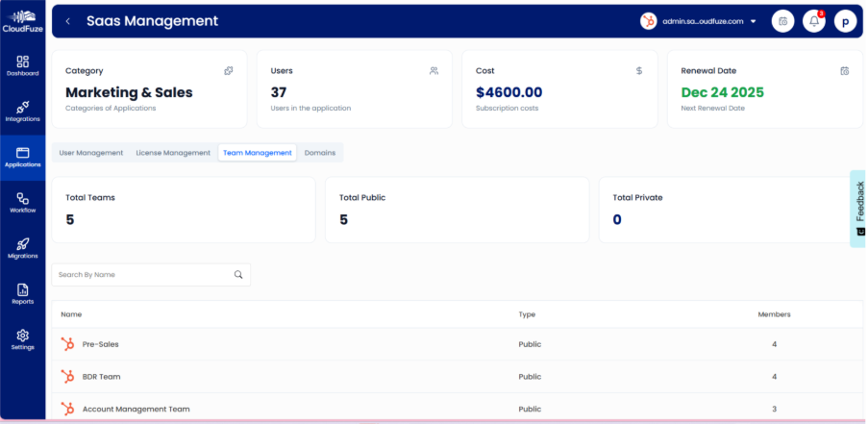Open the Dashboard sidebar icon
This screenshot has height=424, width=868.
coord(23,62)
